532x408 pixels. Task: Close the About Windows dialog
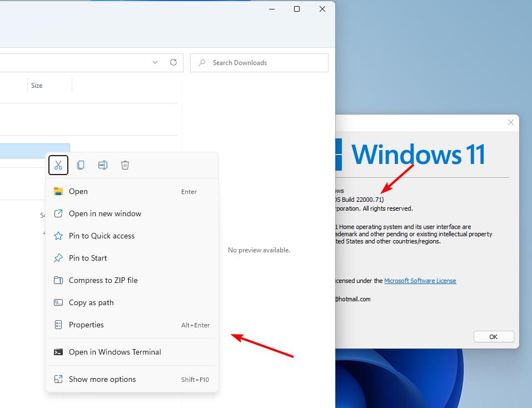(x=511, y=122)
